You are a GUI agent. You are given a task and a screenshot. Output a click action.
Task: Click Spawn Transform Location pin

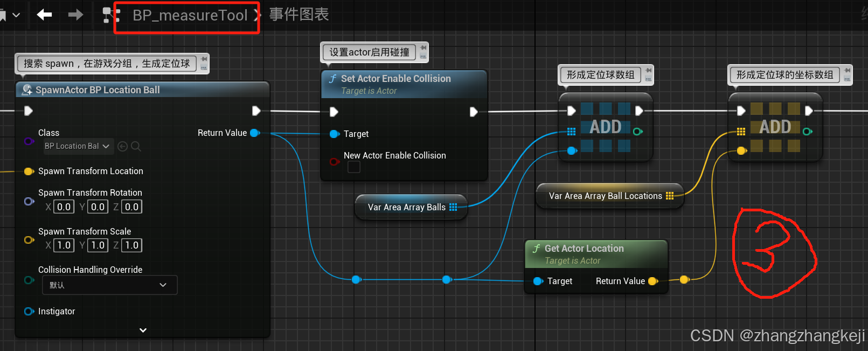tap(29, 171)
